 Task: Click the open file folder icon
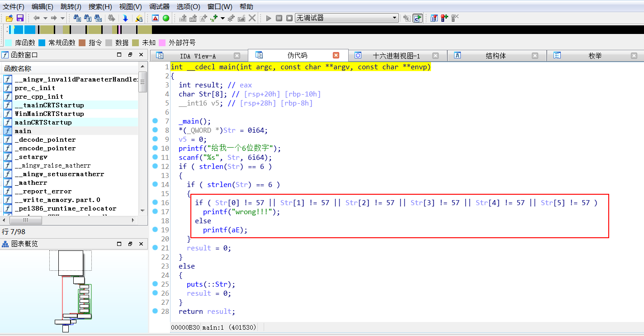[9, 18]
